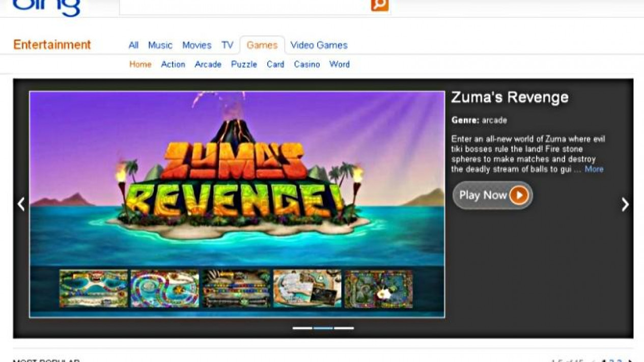644x362 pixels.
Task: Click the Play Now button
Action: (492, 195)
